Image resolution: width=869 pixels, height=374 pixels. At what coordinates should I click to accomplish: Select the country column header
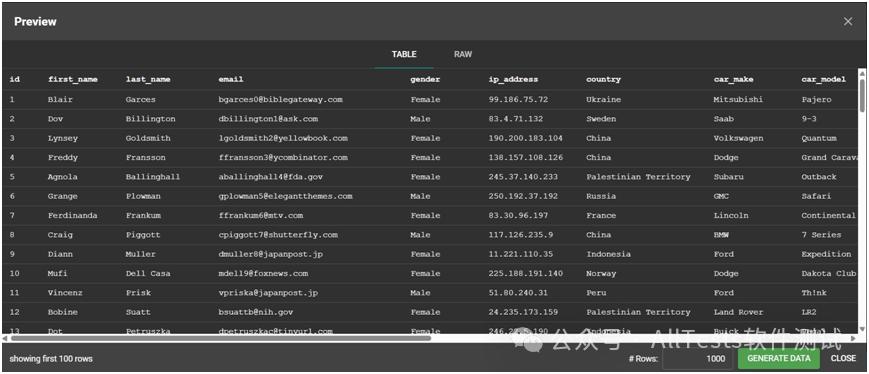(x=604, y=79)
